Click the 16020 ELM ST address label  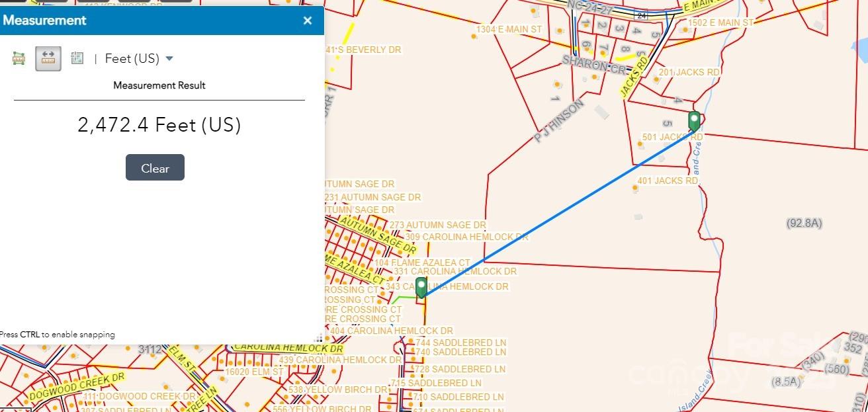[x=254, y=372]
